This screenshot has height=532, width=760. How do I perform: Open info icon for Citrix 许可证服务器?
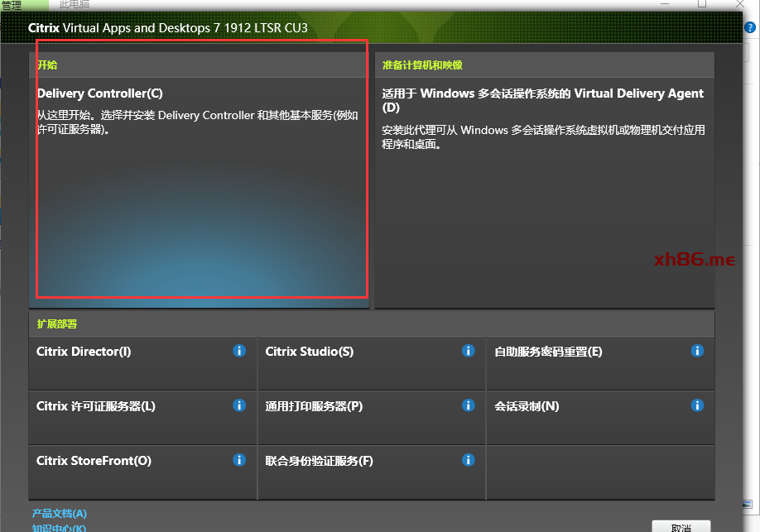pos(239,405)
